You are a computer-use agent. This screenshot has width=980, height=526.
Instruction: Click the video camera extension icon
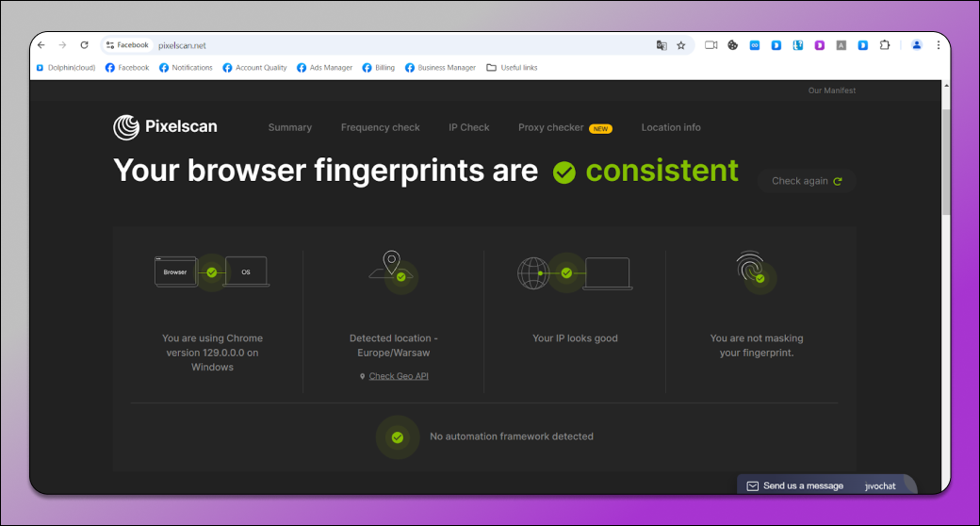point(711,45)
